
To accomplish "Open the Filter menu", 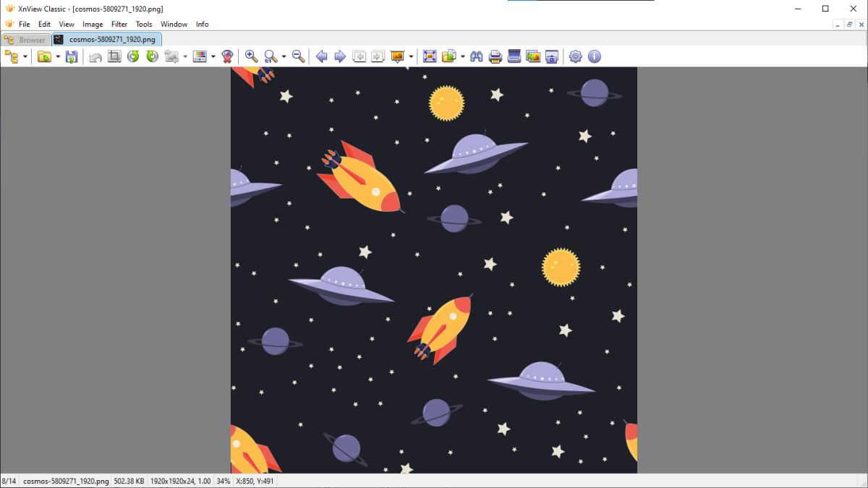I will click(119, 24).
